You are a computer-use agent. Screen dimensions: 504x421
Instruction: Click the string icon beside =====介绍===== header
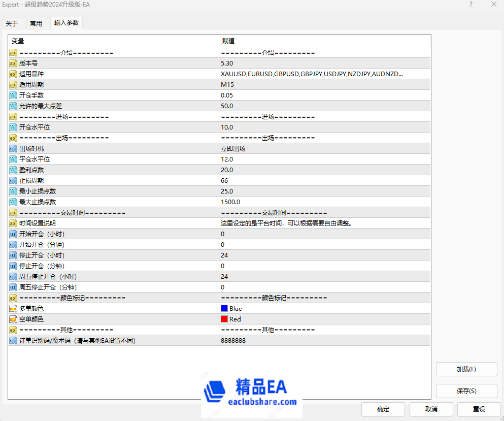[x=13, y=53]
